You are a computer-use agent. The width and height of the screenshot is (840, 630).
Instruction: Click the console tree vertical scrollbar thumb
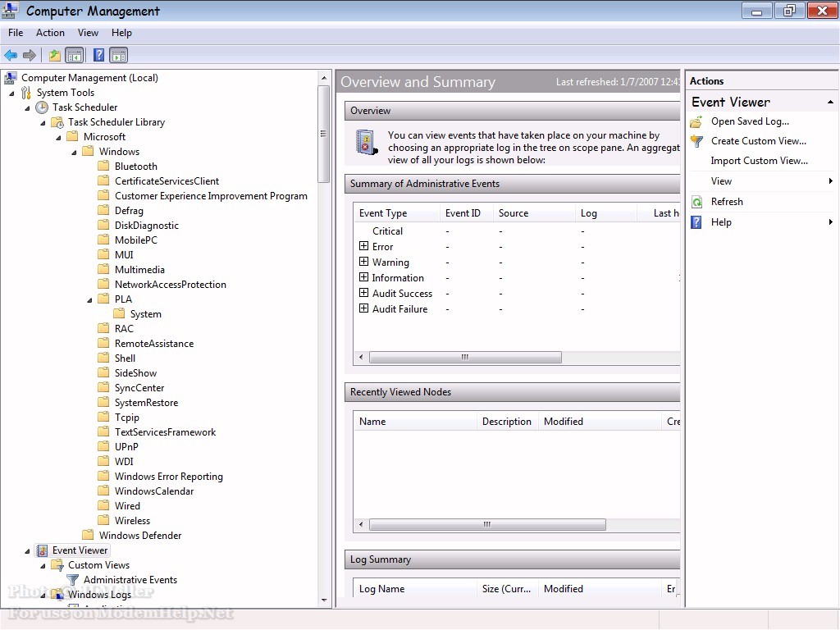[x=323, y=134]
